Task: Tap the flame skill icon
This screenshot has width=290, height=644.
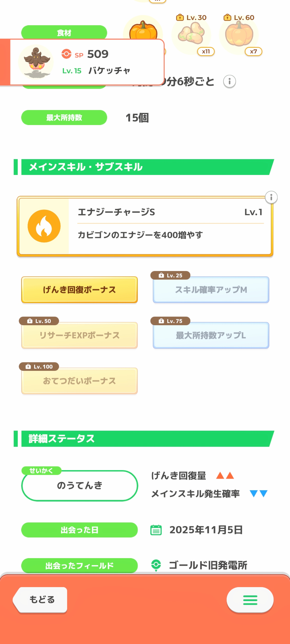Action: pyautogui.click(x=44, y=226)
